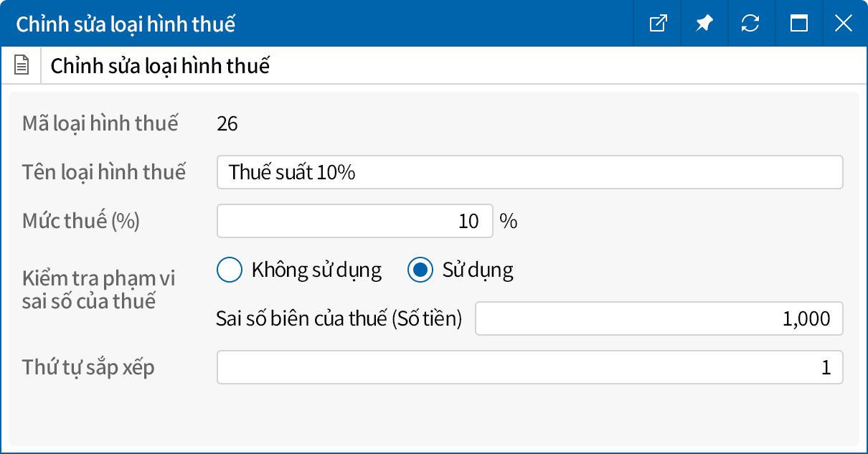Pin the "Chỉnh sửa loại hình thuế" dialog

pyautogui.click(x=704, y=23)
